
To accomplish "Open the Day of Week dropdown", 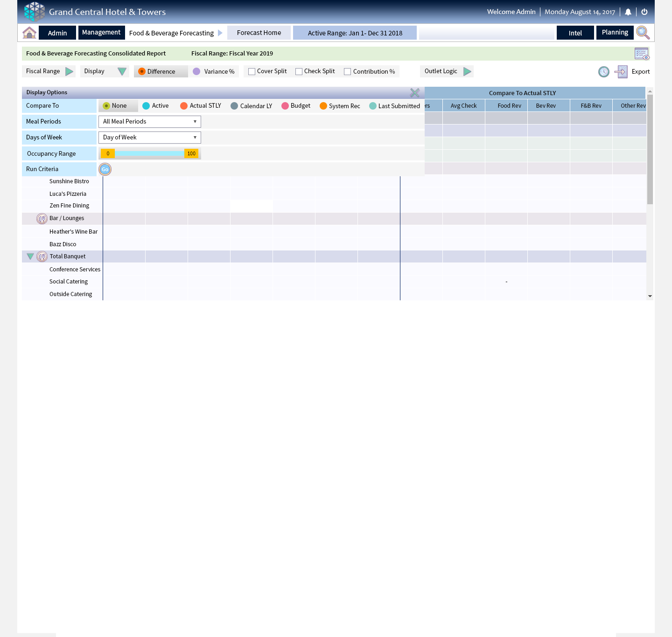I will [x=149, y=138].
